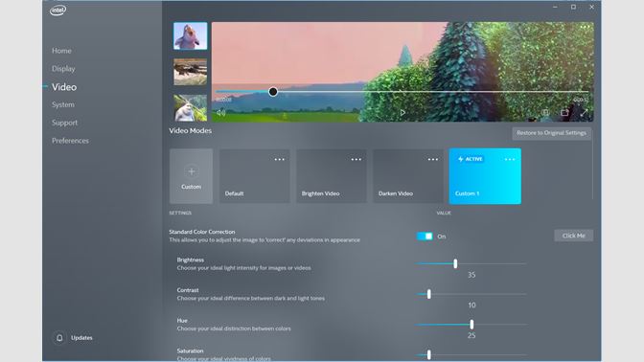644x362 pixels.
Task: Click the Saturation slider handle
Action: coord(428,354)
